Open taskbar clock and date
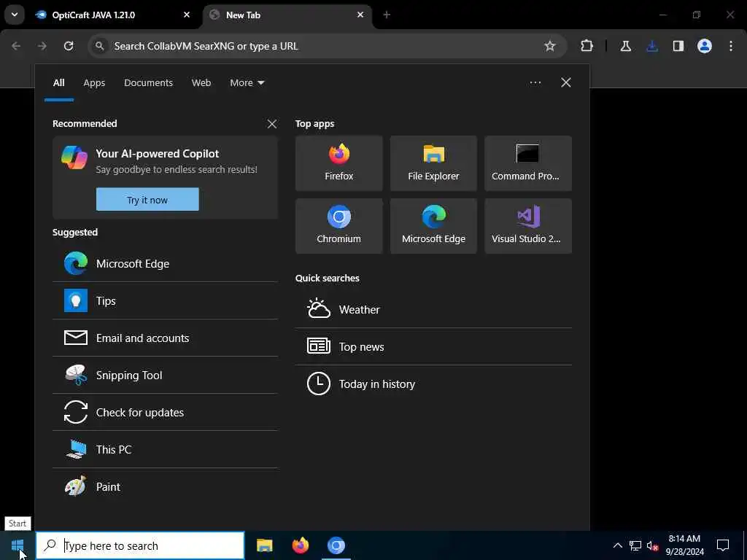Viewport: 747px width, 560px height. click(684, 545)
